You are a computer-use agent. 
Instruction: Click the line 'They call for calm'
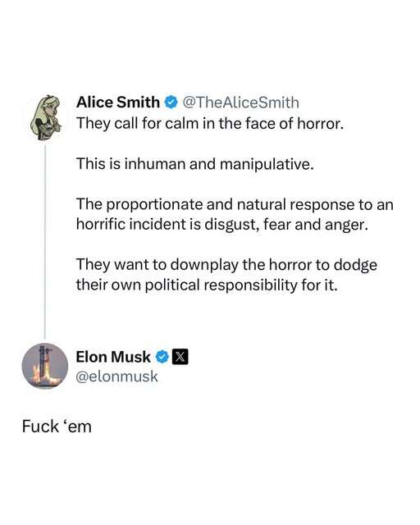[x=210, y=124]
